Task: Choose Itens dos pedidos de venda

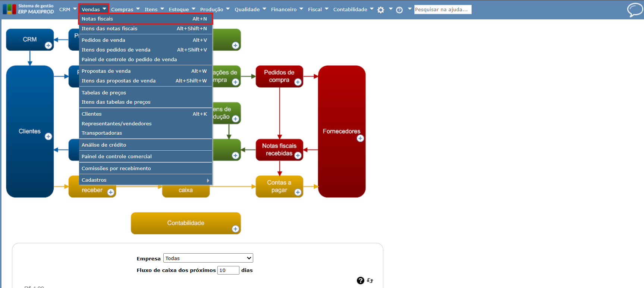Action: tap(146, 50)
